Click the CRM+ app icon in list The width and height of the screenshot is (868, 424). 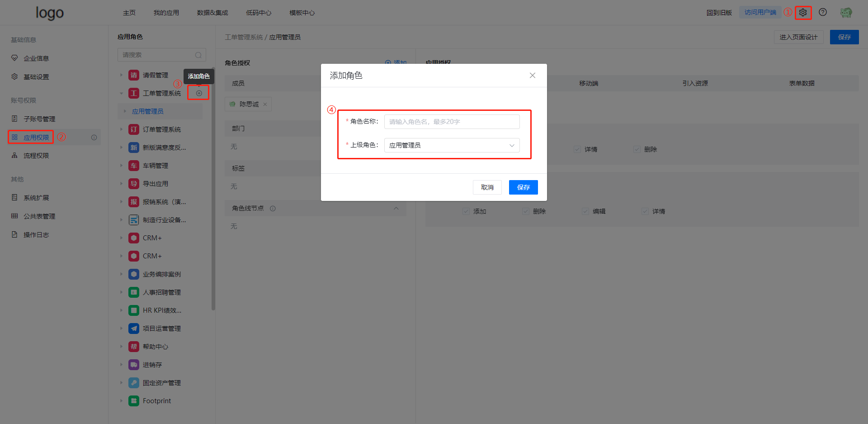[134, 238]
